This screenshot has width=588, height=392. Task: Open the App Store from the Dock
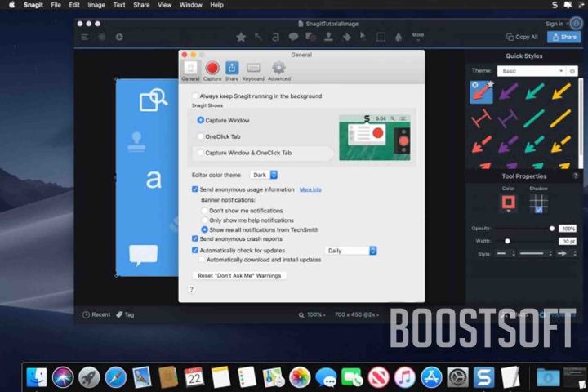(431, 377)
